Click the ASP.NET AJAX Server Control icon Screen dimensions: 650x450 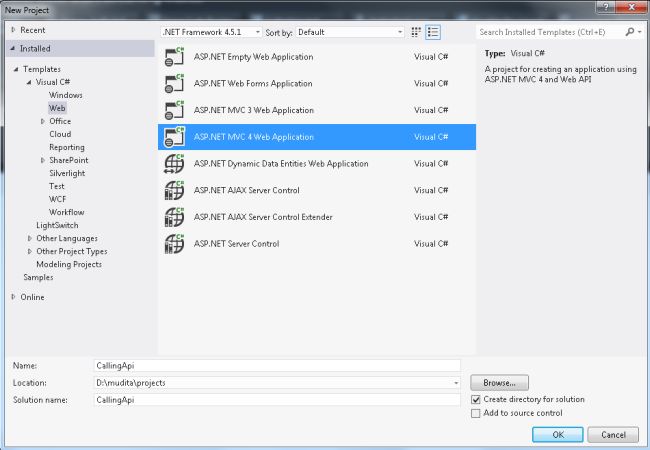(174, 190)
